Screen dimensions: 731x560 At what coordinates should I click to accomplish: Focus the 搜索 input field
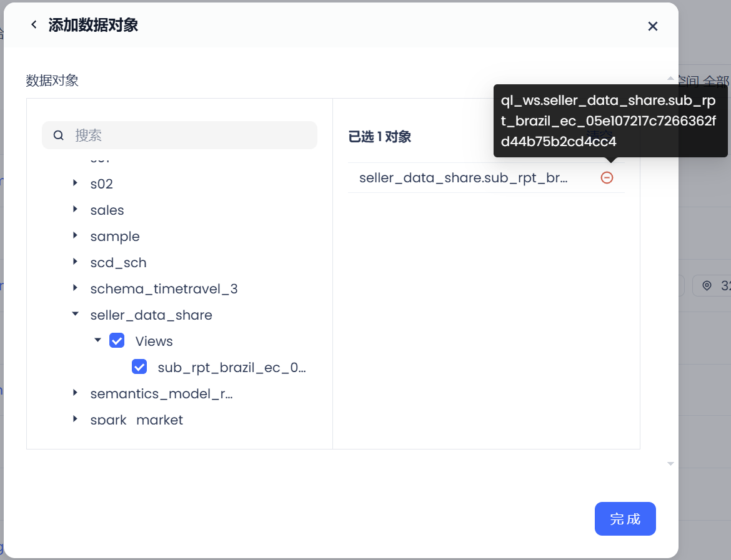click(187, 135)
